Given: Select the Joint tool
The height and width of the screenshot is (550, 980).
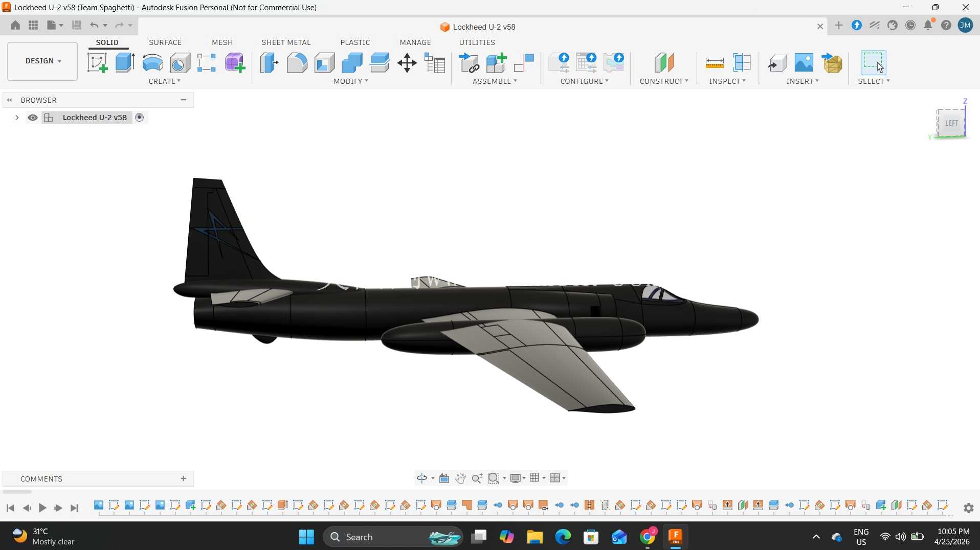Looking at the screenshot, I should (x=524, y=63).
